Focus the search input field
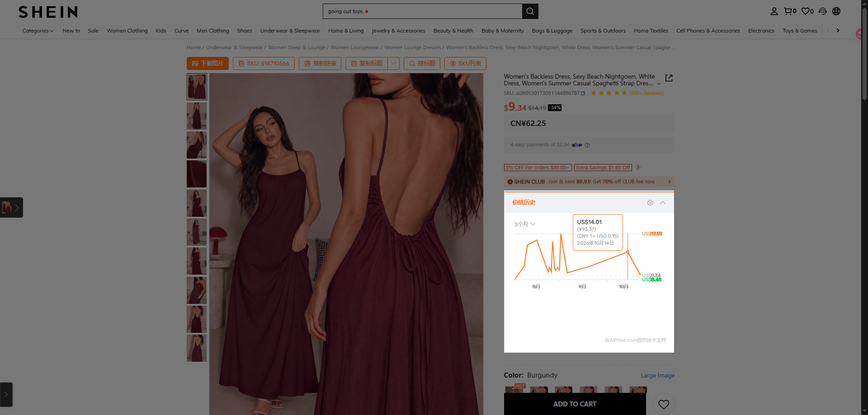The image size is (868, 415). point(422,11)
